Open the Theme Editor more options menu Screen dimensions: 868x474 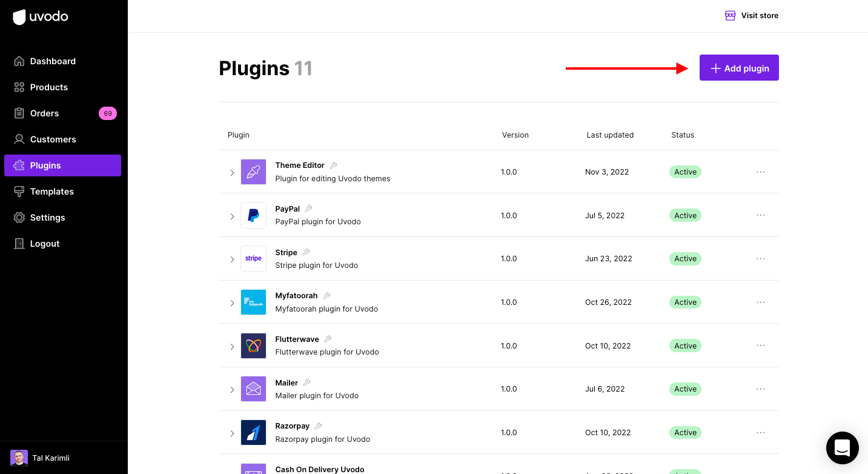point(761,172)
